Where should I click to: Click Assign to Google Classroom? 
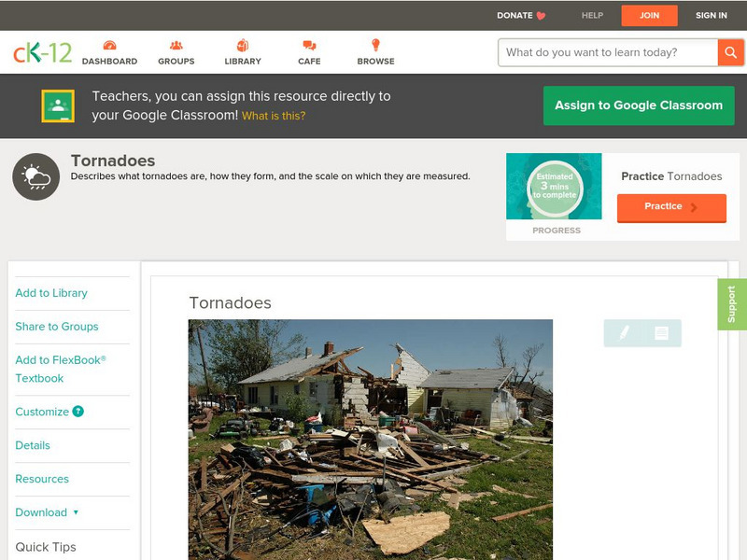(x=638, y=105)
